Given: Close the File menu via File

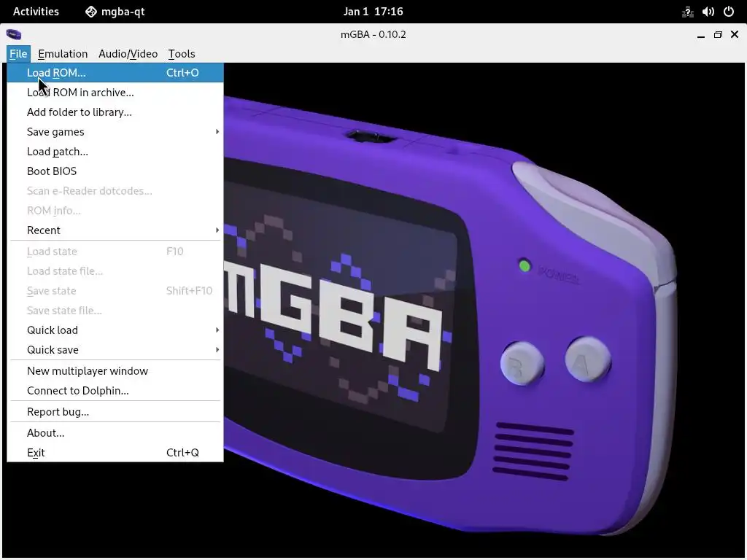Looking at the screenshot, I should (18, 54).
